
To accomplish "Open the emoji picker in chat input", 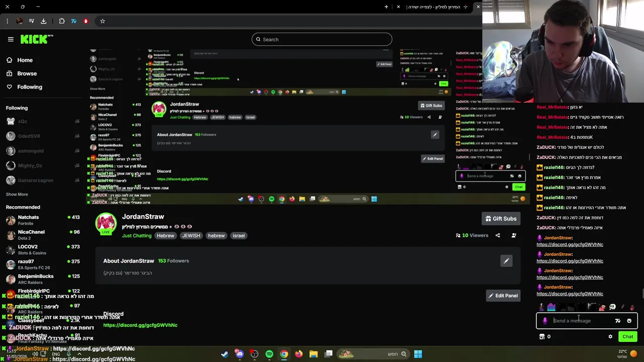I will 629,321.
